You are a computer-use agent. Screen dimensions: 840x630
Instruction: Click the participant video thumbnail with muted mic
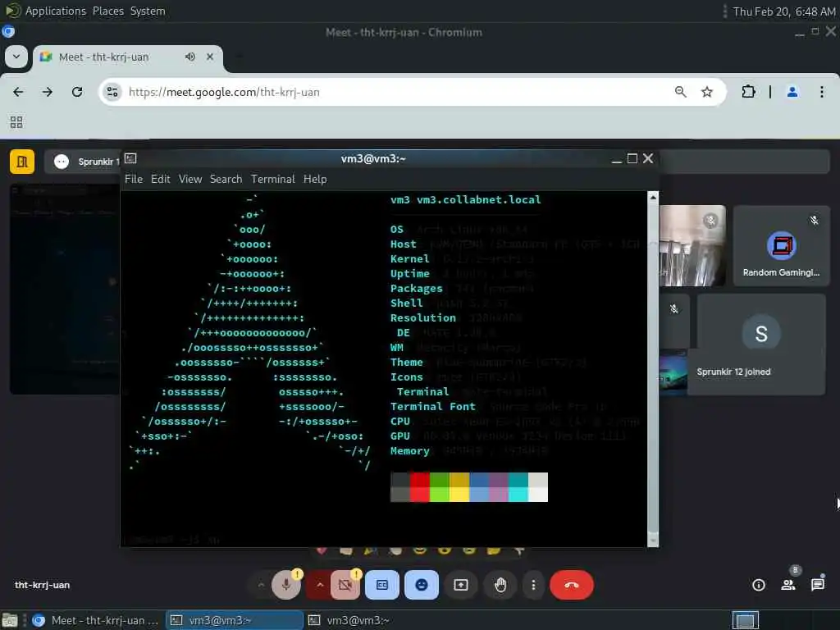point(692,245)
